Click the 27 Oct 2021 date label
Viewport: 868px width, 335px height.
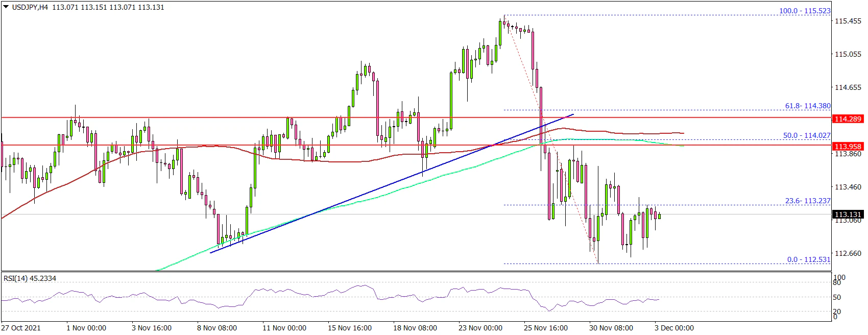(x=21, y=328)
